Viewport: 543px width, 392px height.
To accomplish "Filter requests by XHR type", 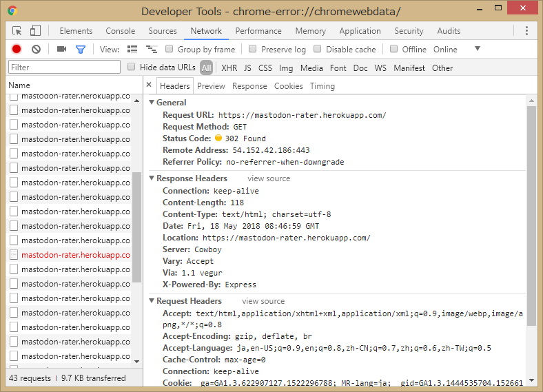I will tap(228, 68).
